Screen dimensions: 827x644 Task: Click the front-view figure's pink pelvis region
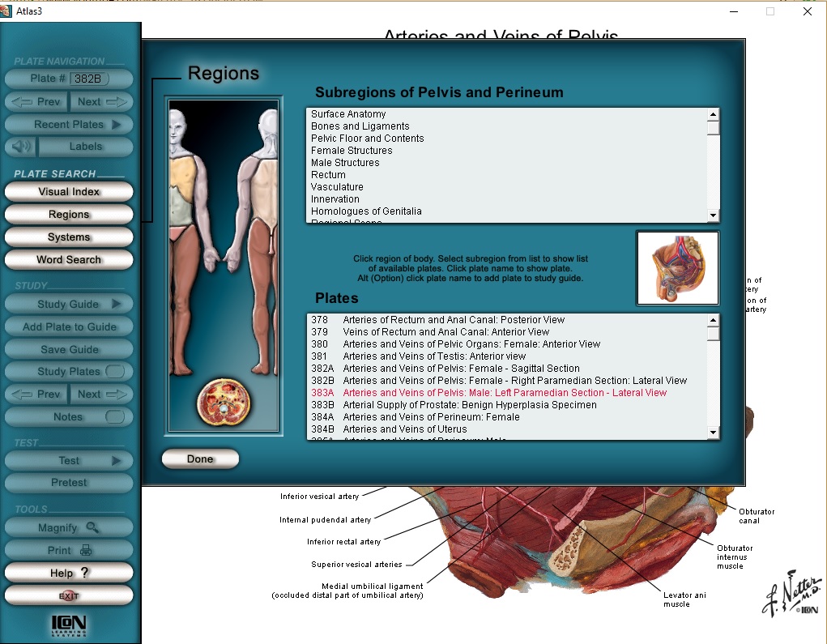179,232
